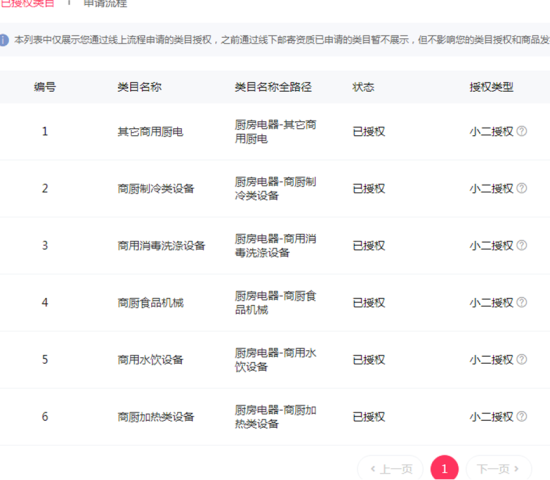
Task: Go to previous page with 上一页
Action: 390,468
